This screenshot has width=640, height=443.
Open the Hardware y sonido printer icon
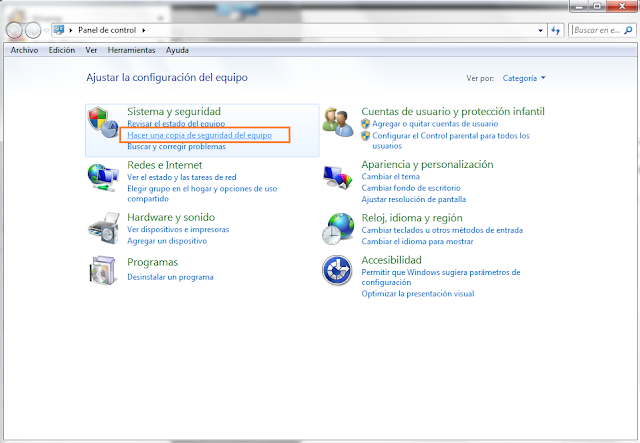coord(104,228)
